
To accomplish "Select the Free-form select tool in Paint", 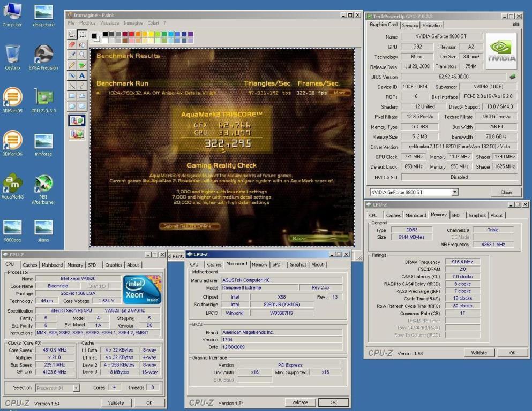I will click(x=72, y=35).
